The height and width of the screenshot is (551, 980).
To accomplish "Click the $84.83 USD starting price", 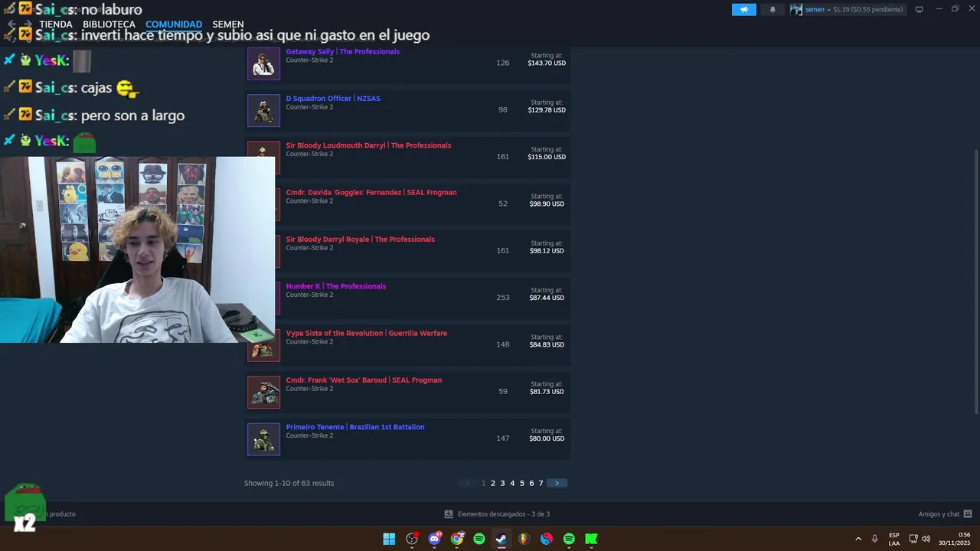I will [x=547, y=345].
